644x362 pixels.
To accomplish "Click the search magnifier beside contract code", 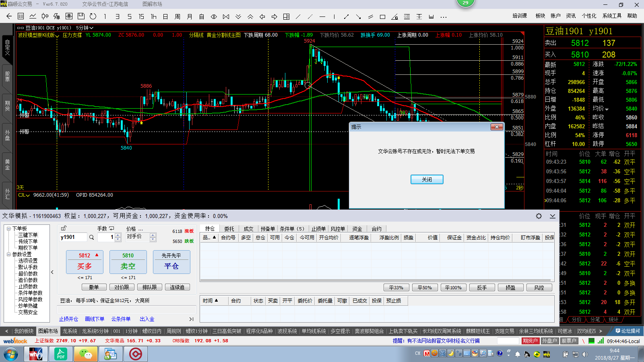I will [x=91, y=237].
